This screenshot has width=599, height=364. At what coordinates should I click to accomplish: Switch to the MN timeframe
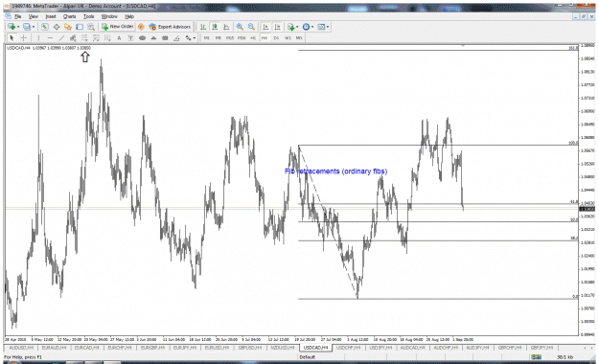[299, 37]
